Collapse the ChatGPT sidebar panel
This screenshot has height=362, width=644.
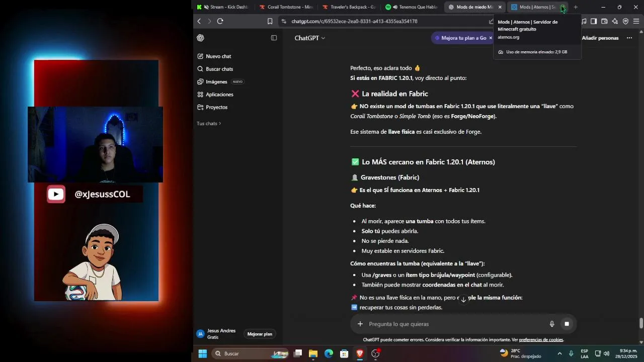[x=274, y=38]
